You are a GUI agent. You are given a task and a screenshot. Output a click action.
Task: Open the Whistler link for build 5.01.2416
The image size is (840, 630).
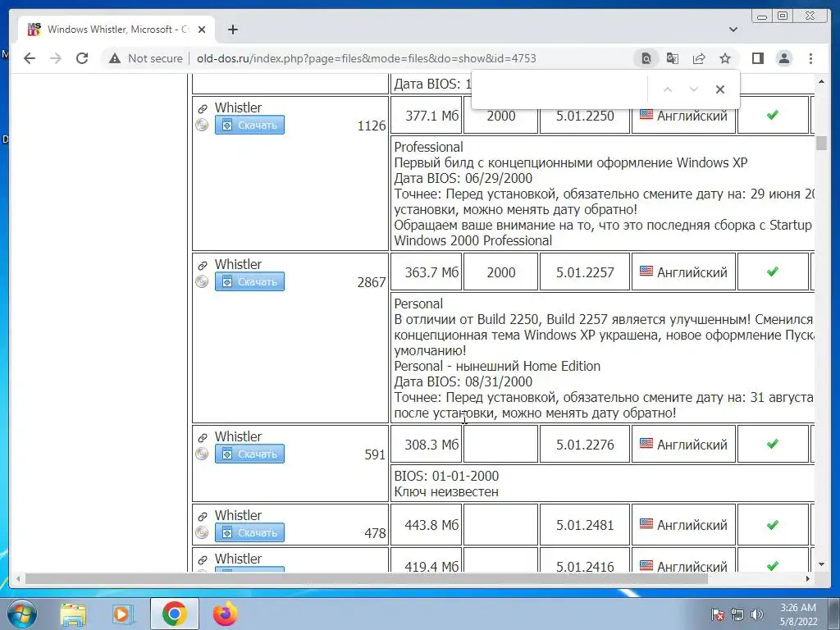click(x=238, y=559)
